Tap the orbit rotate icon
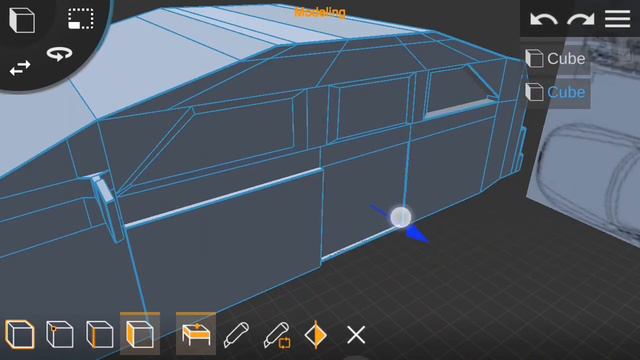 click(59, 54)
